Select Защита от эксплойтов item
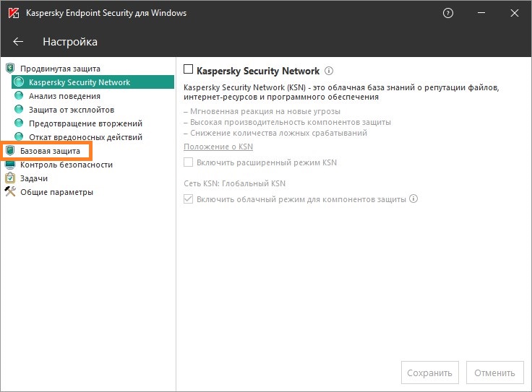 tap(71, 110)
